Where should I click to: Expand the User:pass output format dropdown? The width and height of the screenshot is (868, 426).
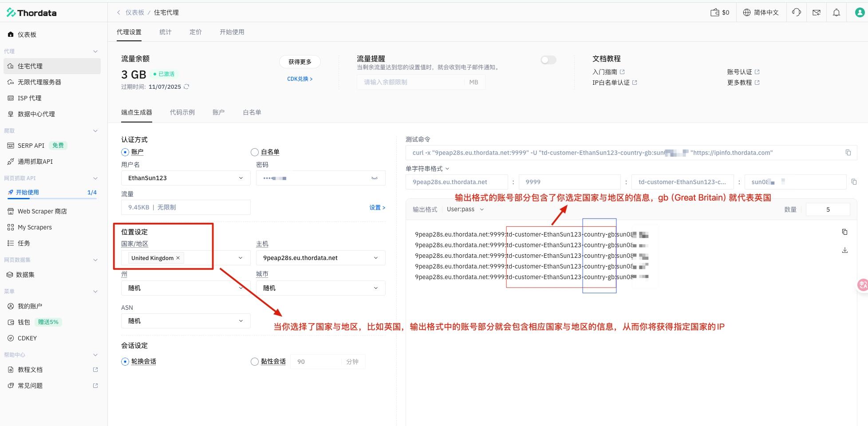(465, 209)
